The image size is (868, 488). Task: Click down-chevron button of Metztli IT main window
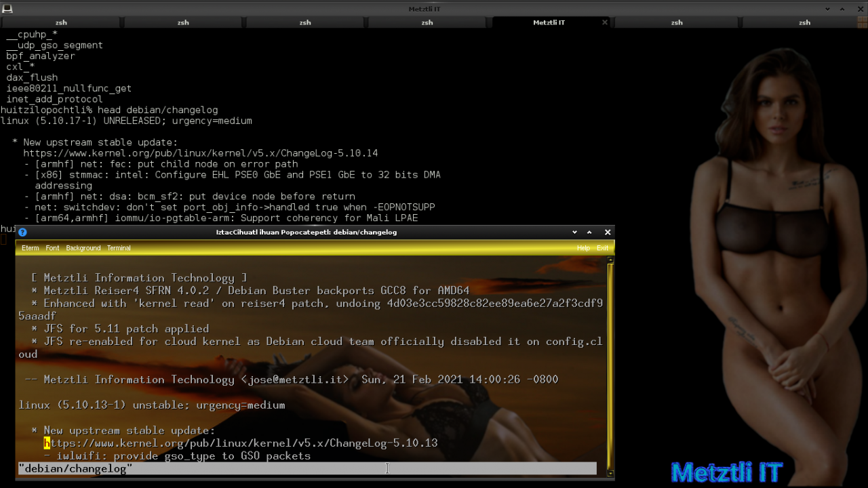coord(827,9)
